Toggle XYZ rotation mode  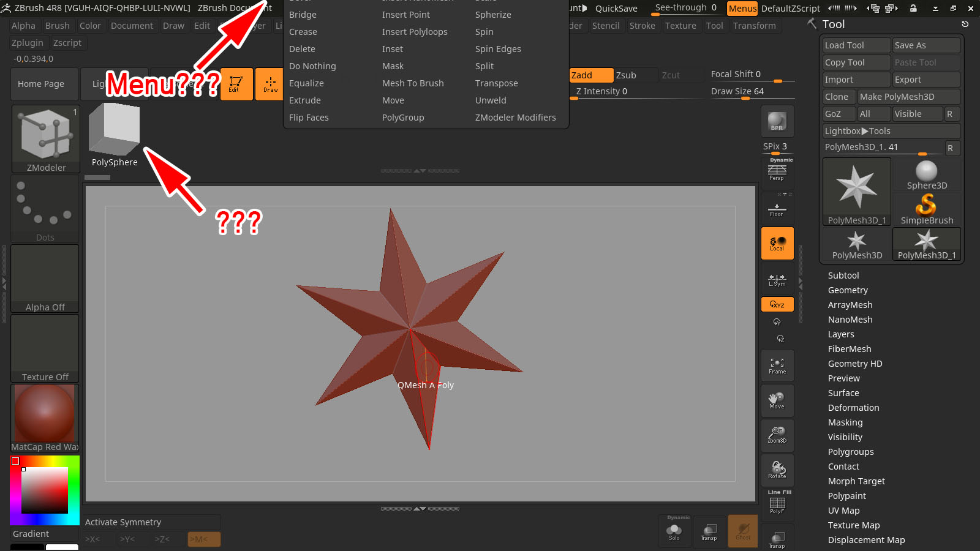point(777,304)
